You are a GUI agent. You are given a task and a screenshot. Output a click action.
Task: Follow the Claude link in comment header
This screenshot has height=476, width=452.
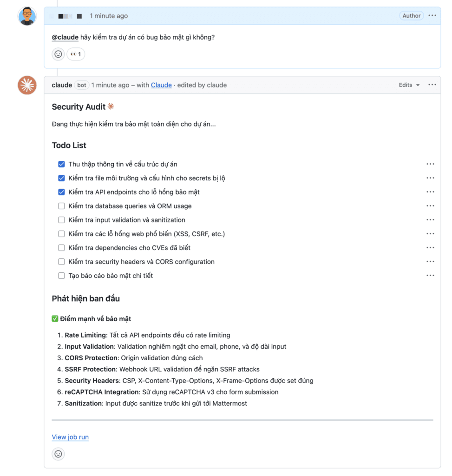[x=161, y=85]
